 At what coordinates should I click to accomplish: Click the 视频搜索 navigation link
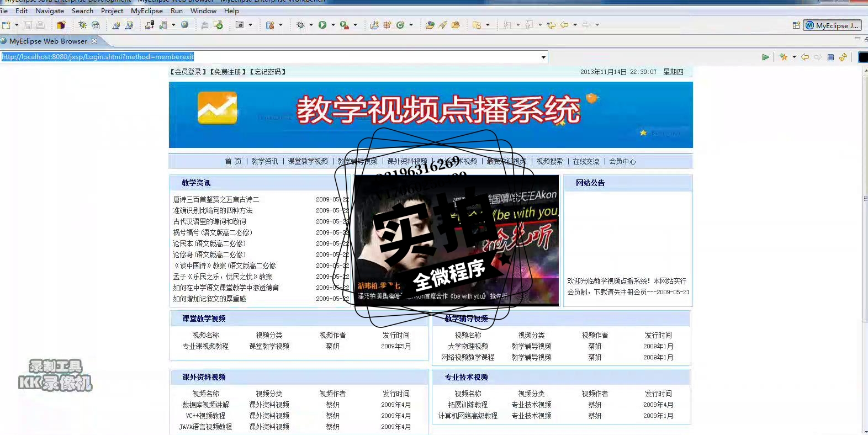click(550, 161)
